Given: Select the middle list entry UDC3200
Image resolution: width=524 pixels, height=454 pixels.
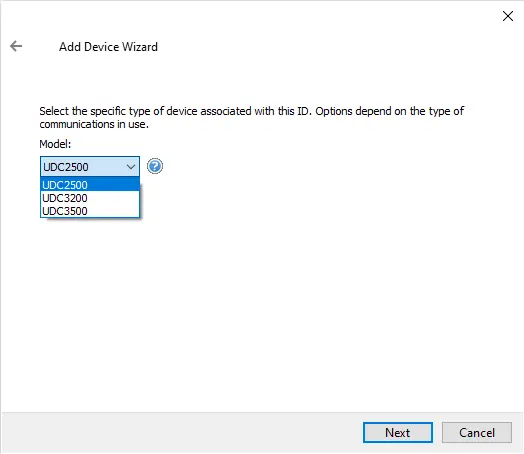Looking at the screenshot, I should click(90, 198).
